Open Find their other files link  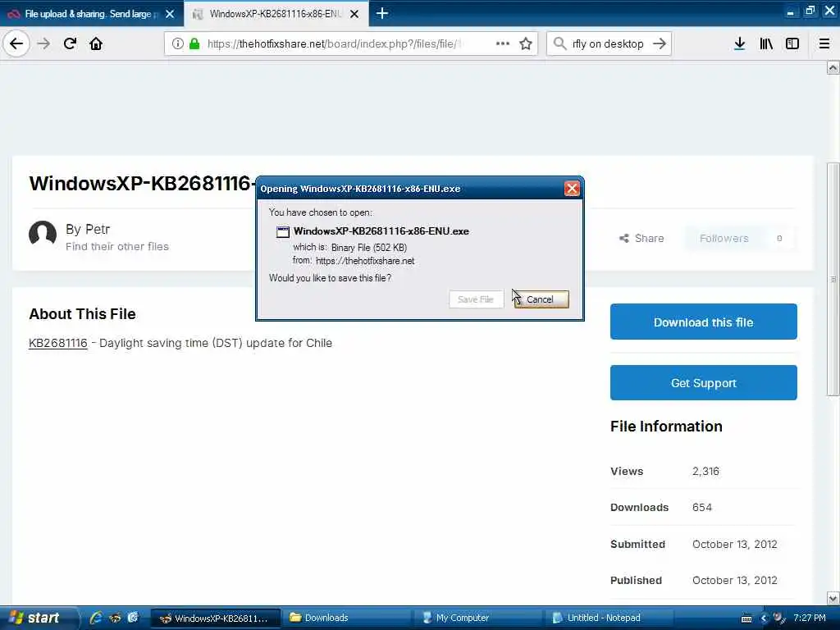click(x=117, y=246)
